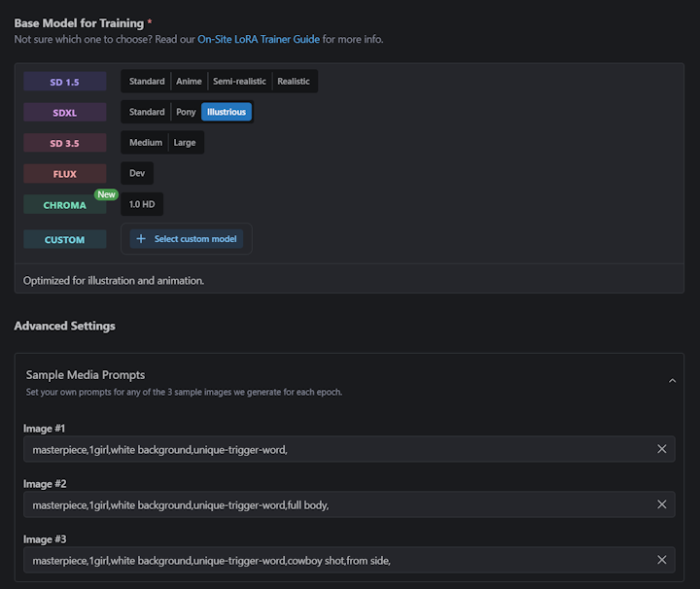
Task: Select the Anime SD 1.5 option
Action: click(189, 82)
